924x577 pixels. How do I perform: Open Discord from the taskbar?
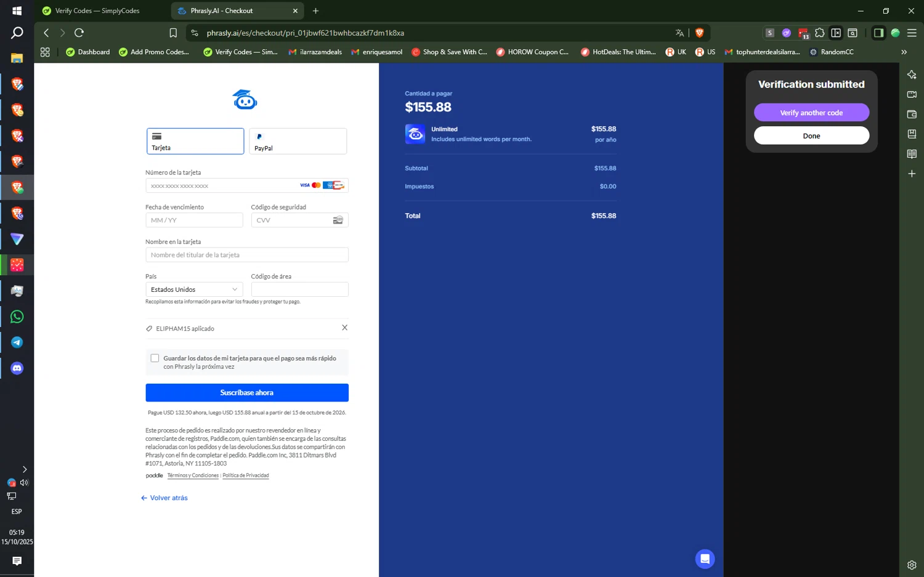17,368
